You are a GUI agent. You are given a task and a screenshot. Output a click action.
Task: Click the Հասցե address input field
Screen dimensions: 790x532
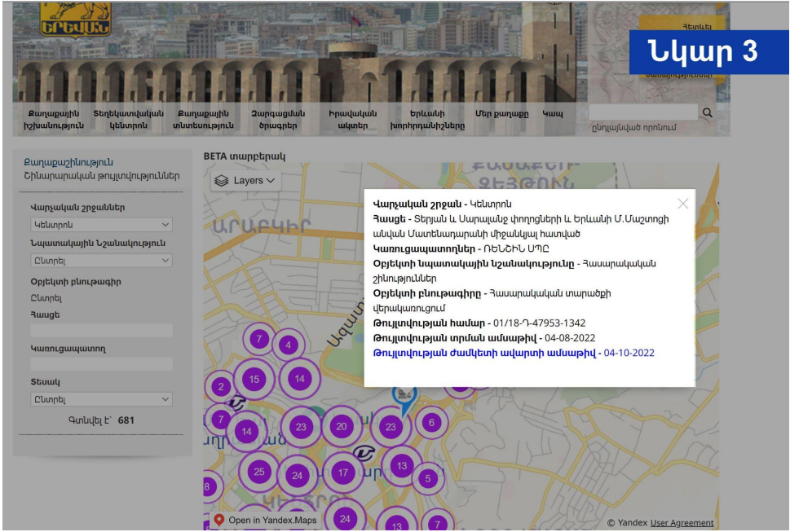[x=101, y=331]
